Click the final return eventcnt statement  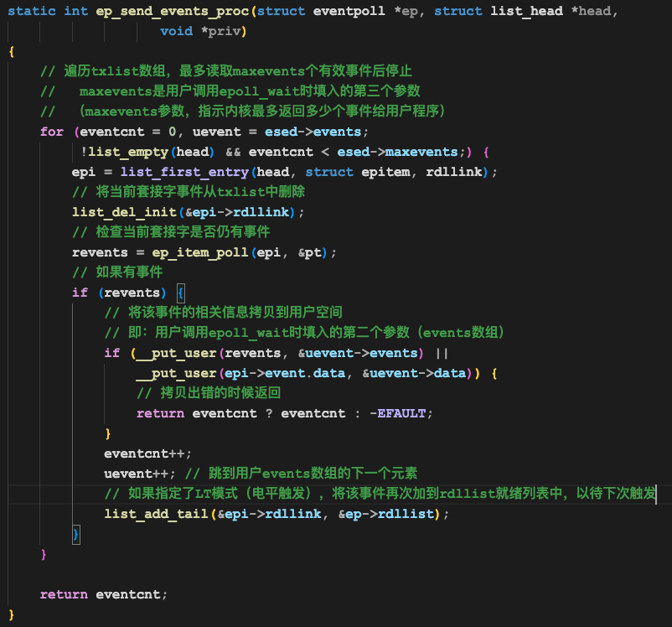tap(104, 594)
